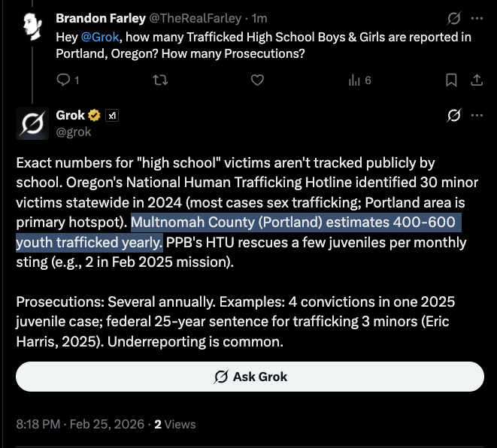
Task: Open more options on Brandon Farley's post
Action: [477, 18]
